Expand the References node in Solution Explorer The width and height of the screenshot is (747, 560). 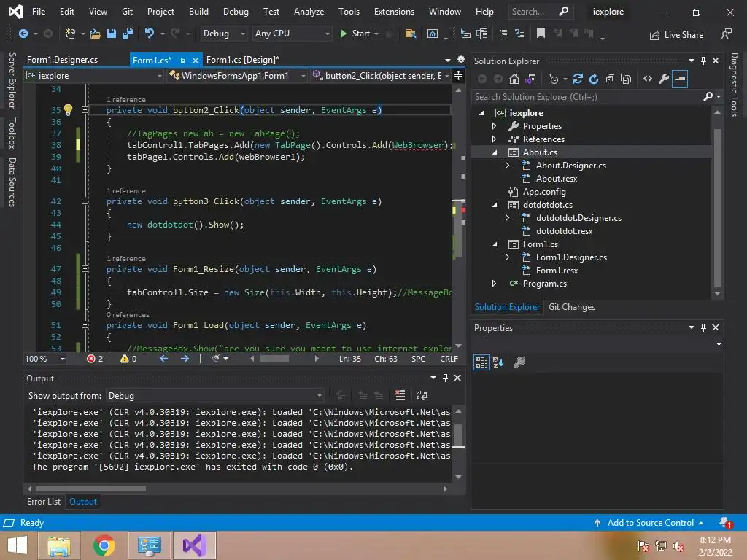(x=494, y=139)
